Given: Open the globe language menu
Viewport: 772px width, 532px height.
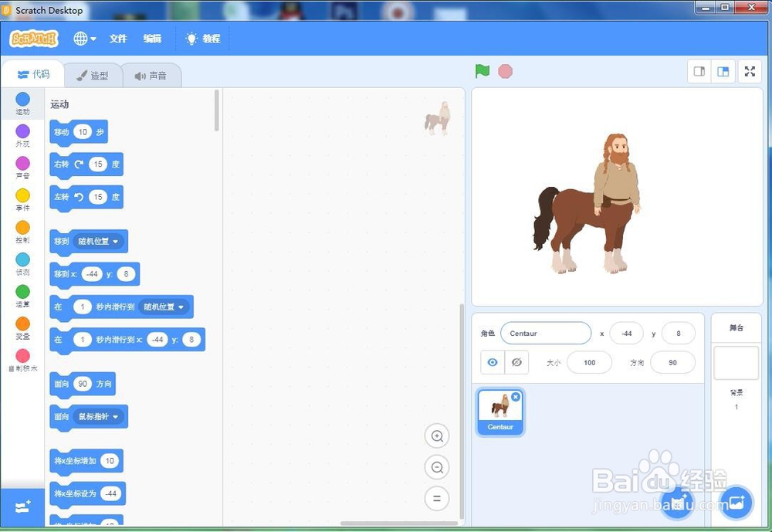Looking at the screenshot, I should 84,39.
